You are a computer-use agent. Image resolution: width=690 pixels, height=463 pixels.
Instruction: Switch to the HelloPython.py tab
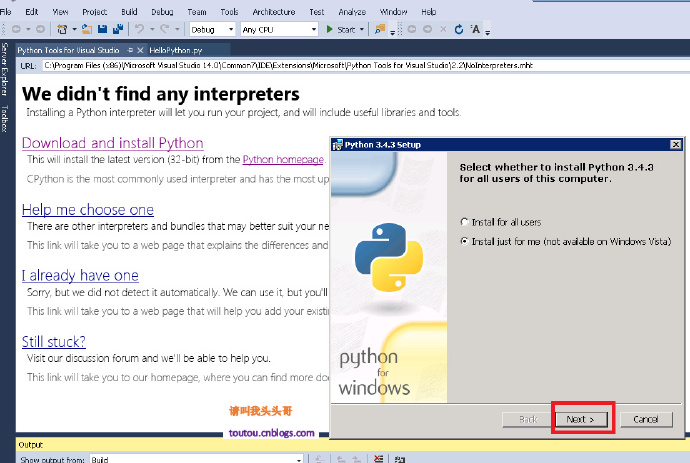[x=176, y=49]
